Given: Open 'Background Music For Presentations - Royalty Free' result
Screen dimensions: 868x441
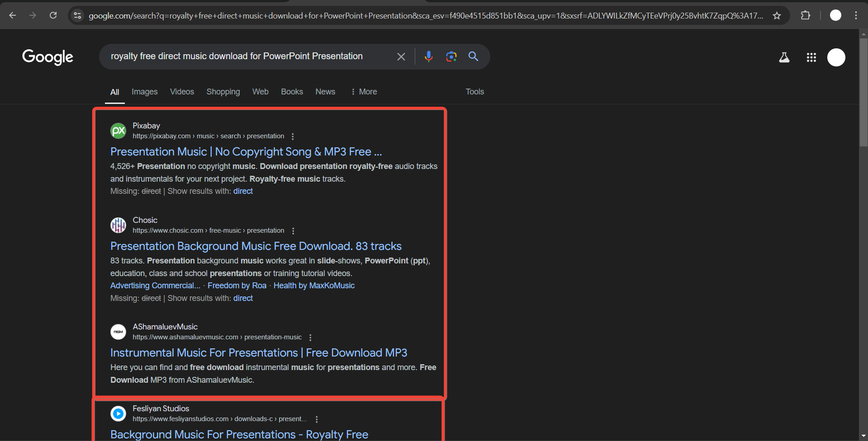Looking at the screenshot, I should click(239, 434).
